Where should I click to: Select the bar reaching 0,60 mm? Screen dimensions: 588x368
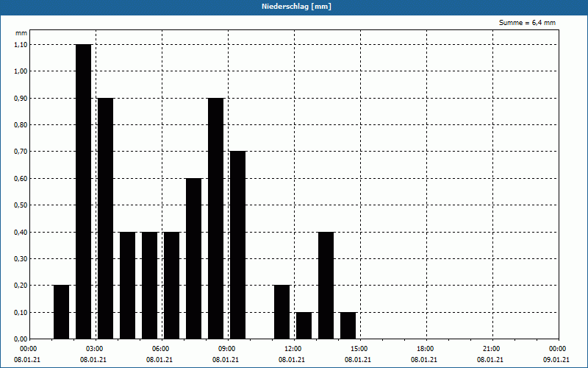pos(193,259)
